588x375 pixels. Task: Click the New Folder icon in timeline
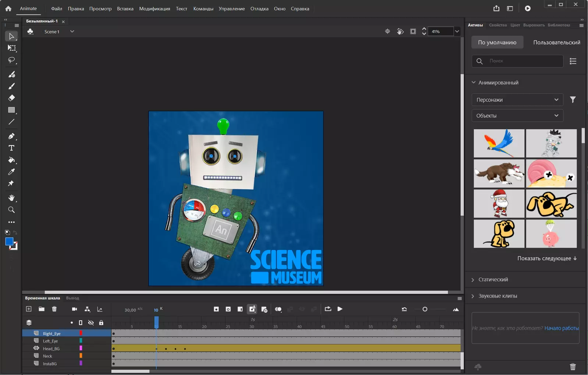pos(42,309)
